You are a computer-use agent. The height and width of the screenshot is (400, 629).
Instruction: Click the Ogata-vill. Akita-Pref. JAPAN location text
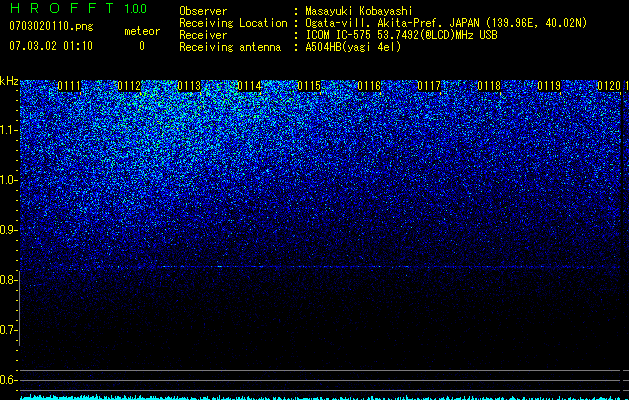pos(392,23)
